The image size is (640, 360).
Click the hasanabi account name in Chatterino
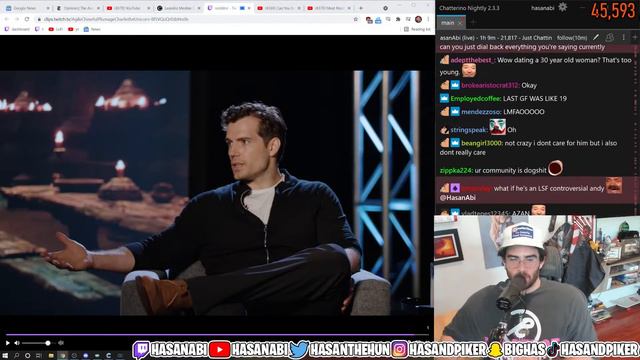click(x=543, y=8)
